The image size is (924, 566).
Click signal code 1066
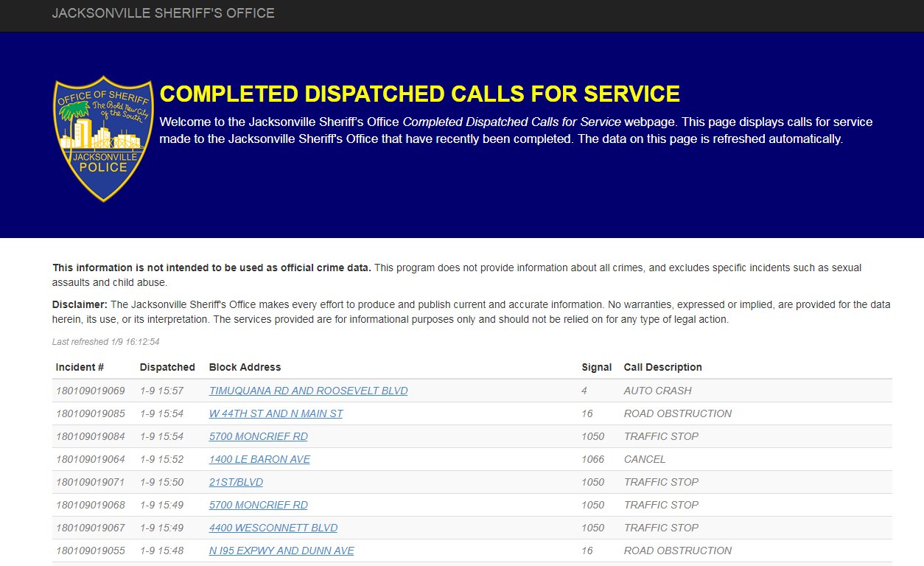coord(592,459)
